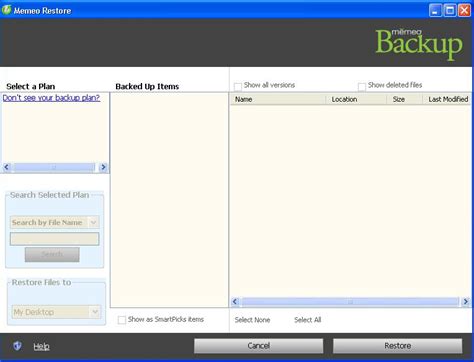This screenshot has height=362, width=474.
Task: Sort by the Last Modified column header
Action: pos(447,99)
